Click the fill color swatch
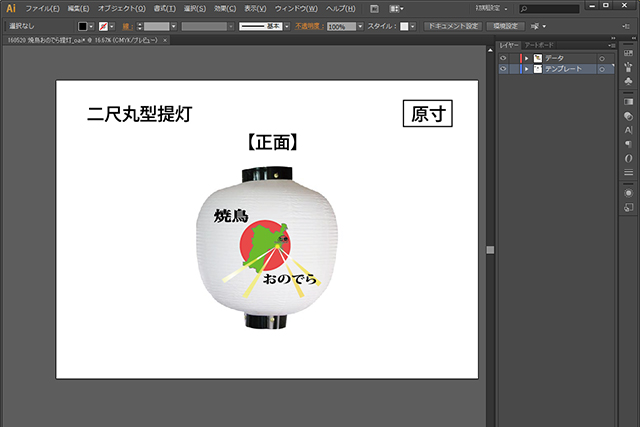 coord(83,26)
